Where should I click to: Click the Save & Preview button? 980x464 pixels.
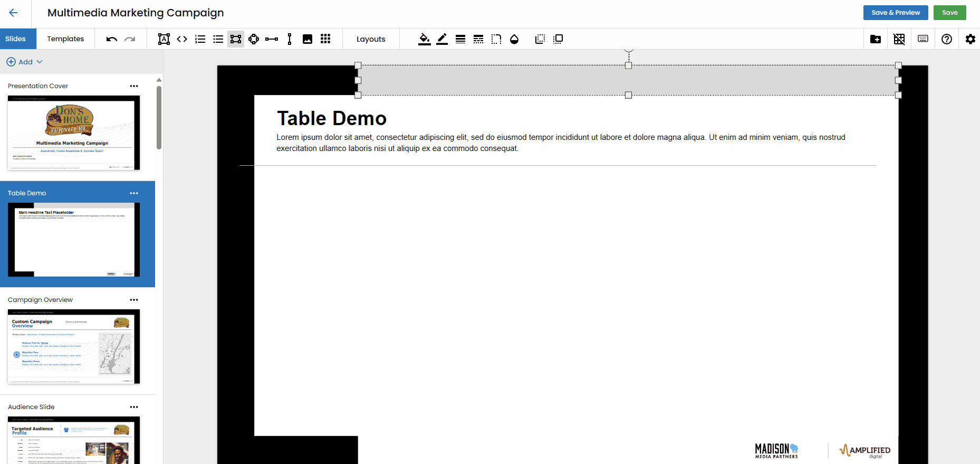coord(895,13)
